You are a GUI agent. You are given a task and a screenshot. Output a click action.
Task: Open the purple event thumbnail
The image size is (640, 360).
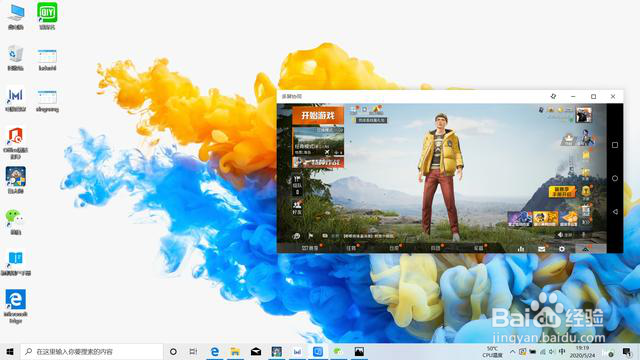point(520,219)
